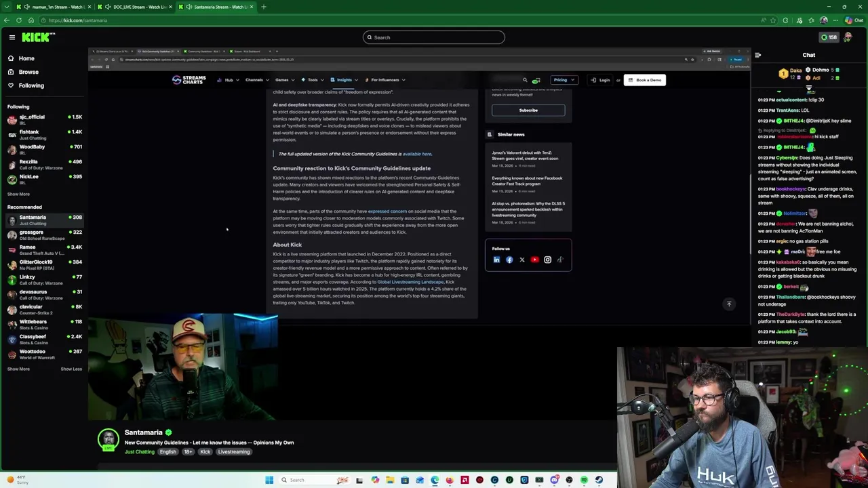Show less recommended channels
The image size is (868, 488).
(x=71, y=369)
